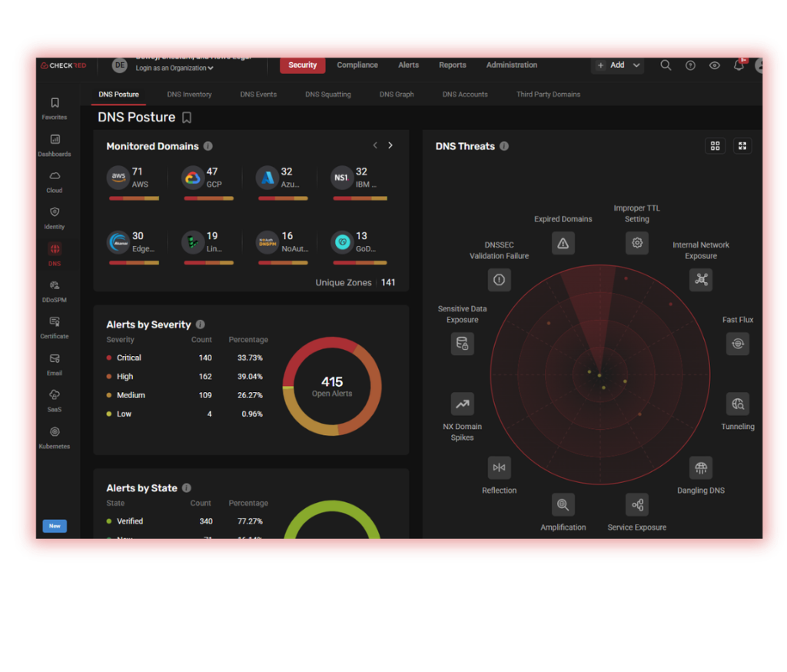Click the Alerts by Severity info icon
The image size is (787, 672).
(x=201, y=324)
